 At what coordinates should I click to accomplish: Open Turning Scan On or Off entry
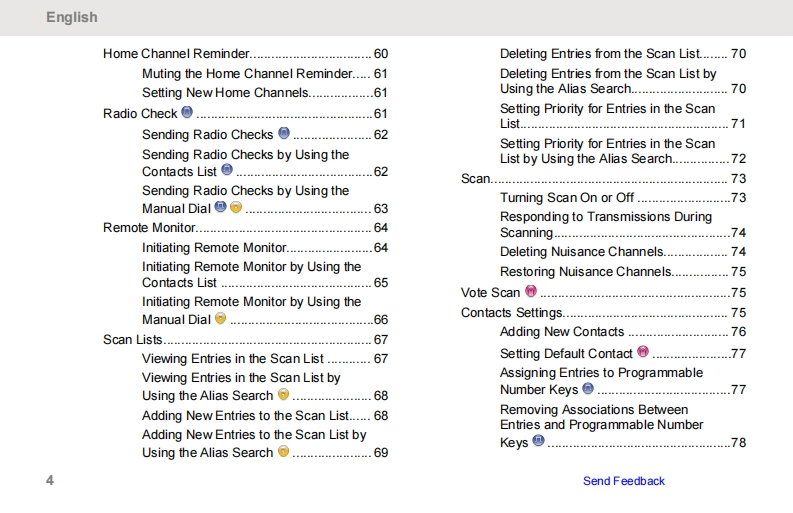pyautogui.click(x=566, y=198)
